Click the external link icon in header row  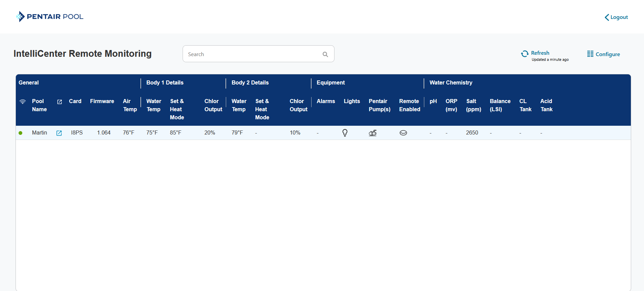pyautogui.click(x=59, y=102)
